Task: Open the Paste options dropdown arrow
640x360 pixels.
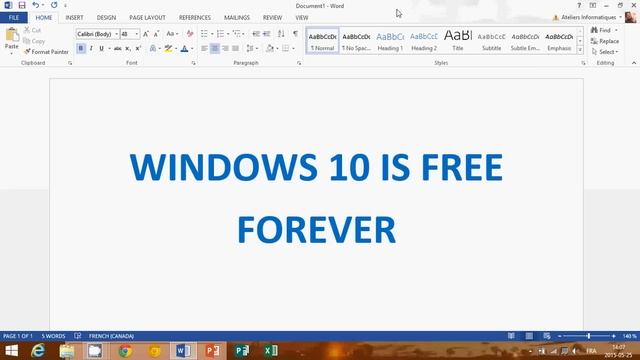Action: 12,53
